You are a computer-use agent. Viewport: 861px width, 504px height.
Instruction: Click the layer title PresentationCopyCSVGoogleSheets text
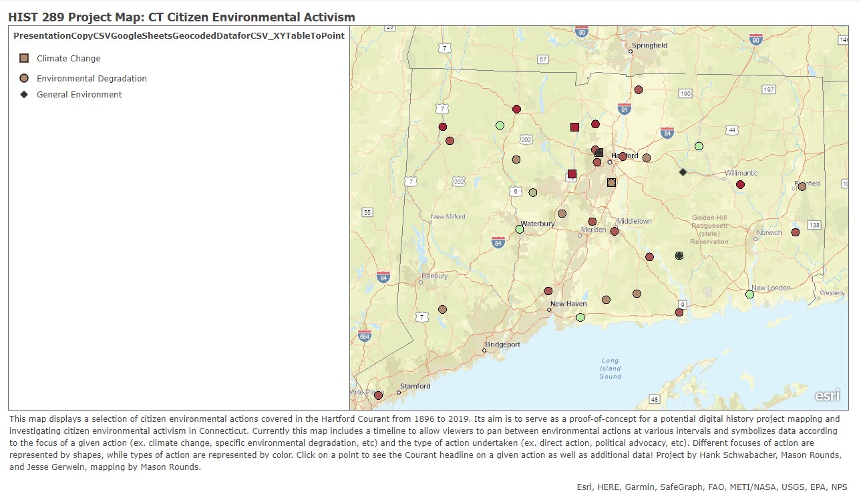[x=179, y=35]
